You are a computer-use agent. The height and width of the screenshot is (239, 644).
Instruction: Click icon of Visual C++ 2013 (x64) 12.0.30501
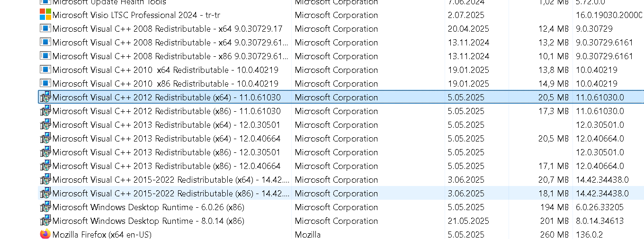[45, 124]
